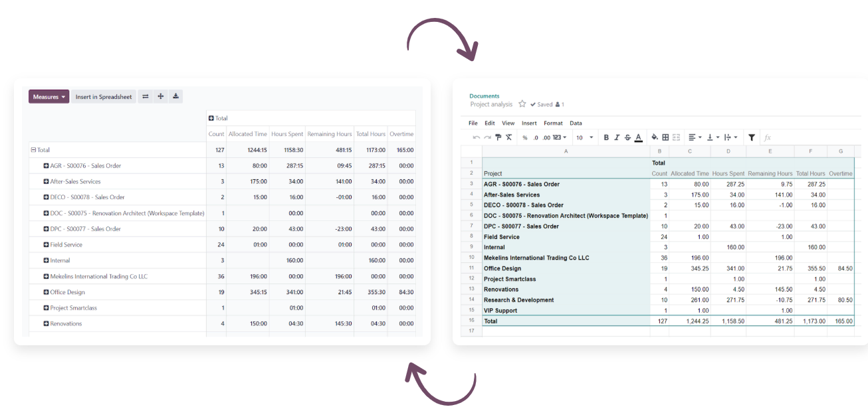
Task: Star the Project analysis document as favorite
Action: pos(522,104)
